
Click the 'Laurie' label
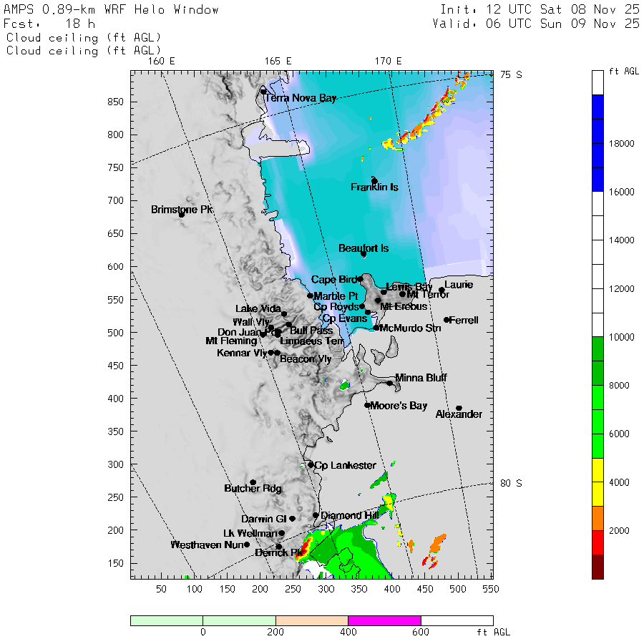[x=459, y=285]
